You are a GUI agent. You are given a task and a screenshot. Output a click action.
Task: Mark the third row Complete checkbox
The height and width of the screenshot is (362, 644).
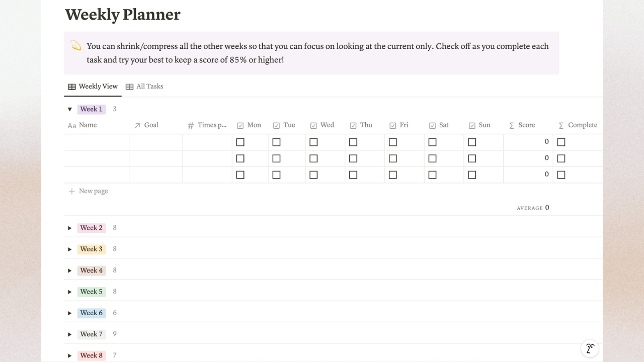pyautogui.click(x=561, y=174)
